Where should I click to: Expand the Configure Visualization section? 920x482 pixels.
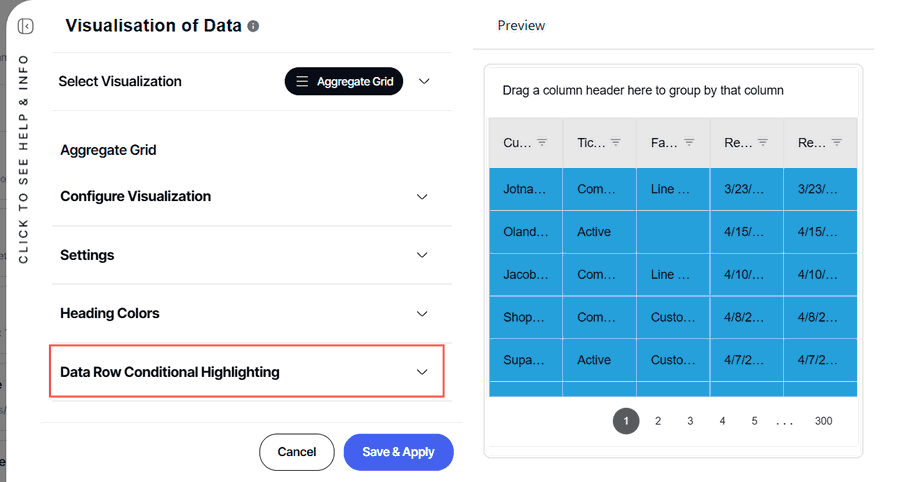(x=422, y=197)
